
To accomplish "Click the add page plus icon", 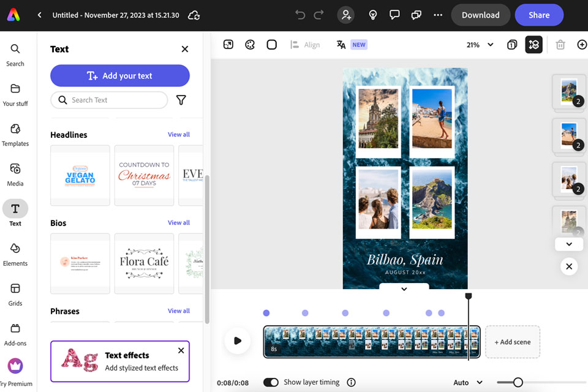I will pos(582,45).
